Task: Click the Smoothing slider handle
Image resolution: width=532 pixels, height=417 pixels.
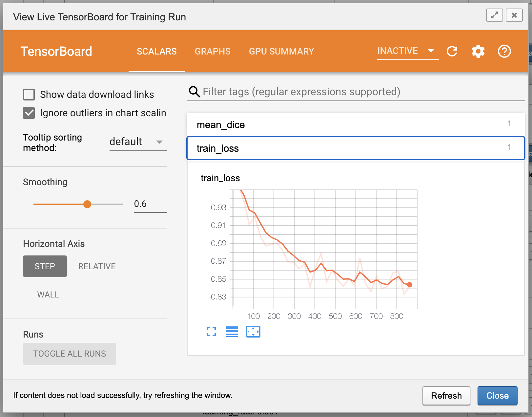Action: [87, 204]
